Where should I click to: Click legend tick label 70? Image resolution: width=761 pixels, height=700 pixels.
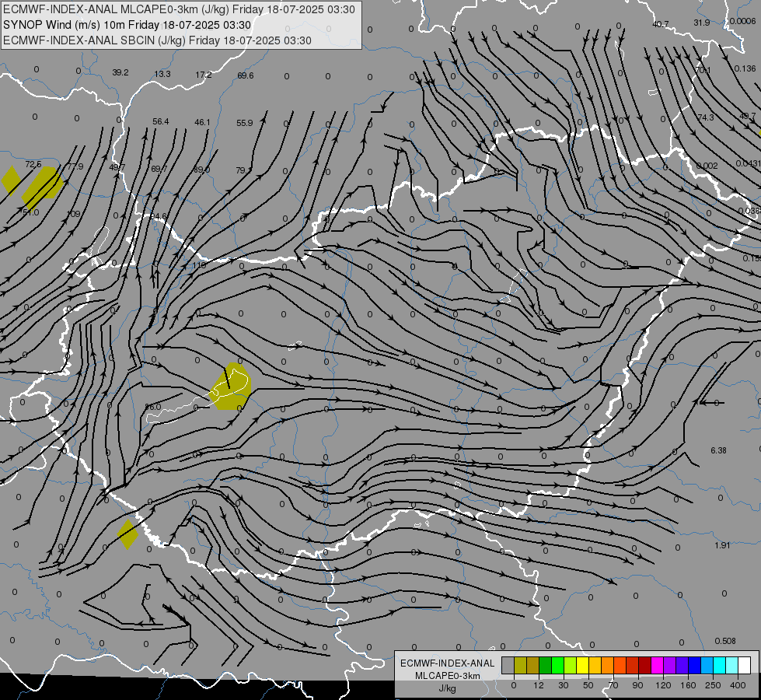click(613, 685)
